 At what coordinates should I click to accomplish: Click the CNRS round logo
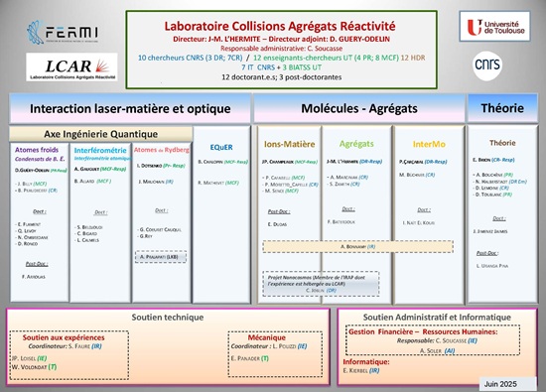487,65
